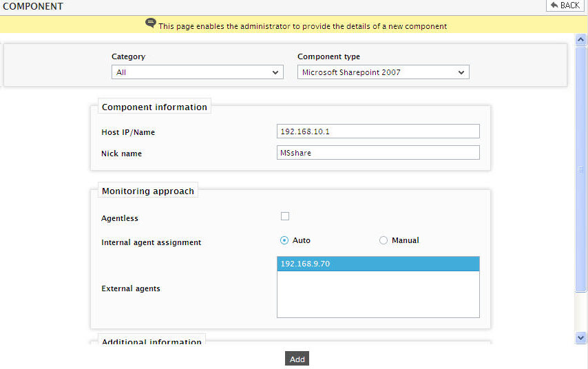Click the scrollbar down arrow
Image resolution: width=588 pixels, height=369 pixels.
[580, 337]
